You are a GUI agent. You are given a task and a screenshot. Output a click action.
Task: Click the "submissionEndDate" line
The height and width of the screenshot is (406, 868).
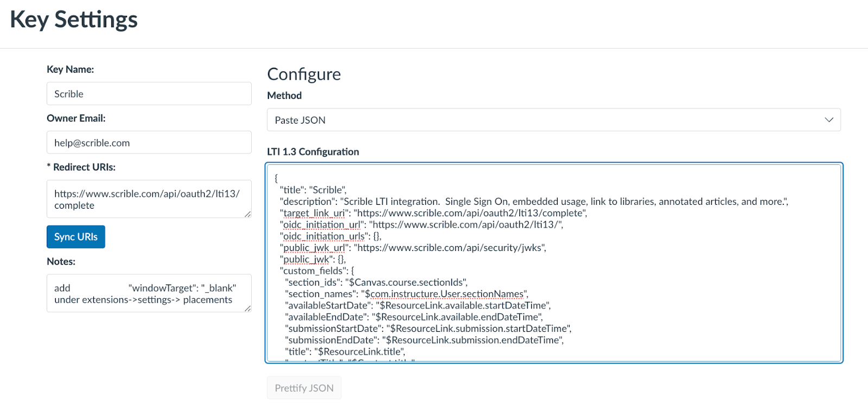coord(424,340)
